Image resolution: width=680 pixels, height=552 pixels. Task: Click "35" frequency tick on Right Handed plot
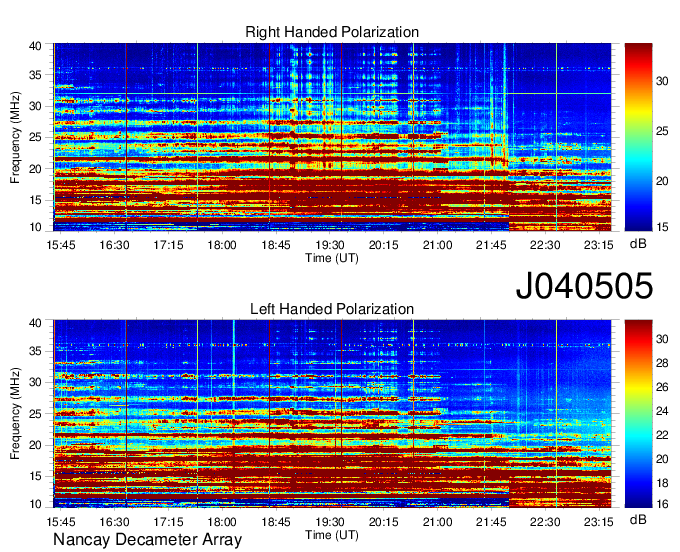[x=35, y=75]
